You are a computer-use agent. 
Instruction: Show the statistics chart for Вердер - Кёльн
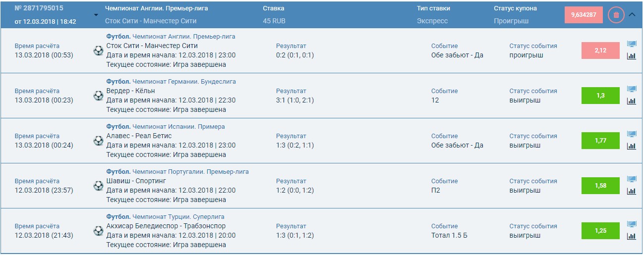(632, 101)
